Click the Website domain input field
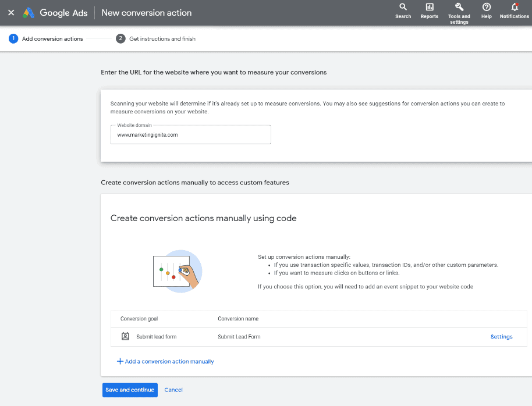This screenshot has height=406, width=532. point(190,135)
